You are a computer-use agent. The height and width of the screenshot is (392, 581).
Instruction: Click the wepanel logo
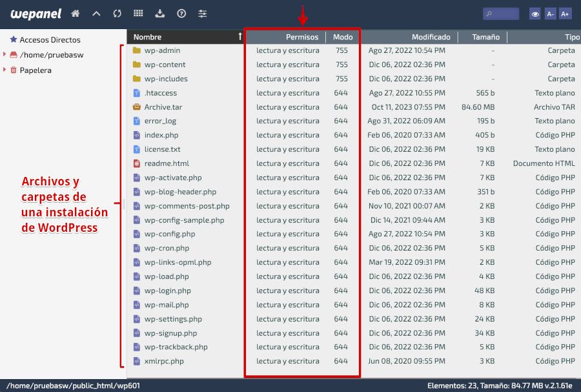pos(36,14)
